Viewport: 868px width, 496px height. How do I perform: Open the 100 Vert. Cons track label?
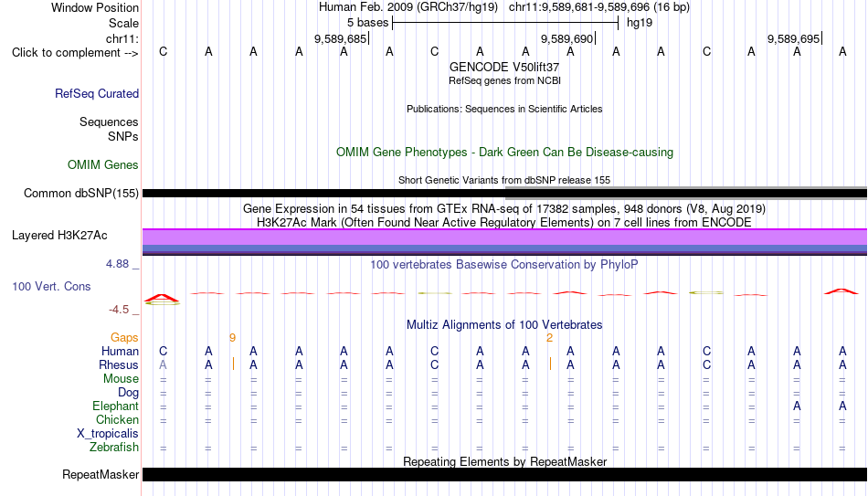tap(51, 286)
